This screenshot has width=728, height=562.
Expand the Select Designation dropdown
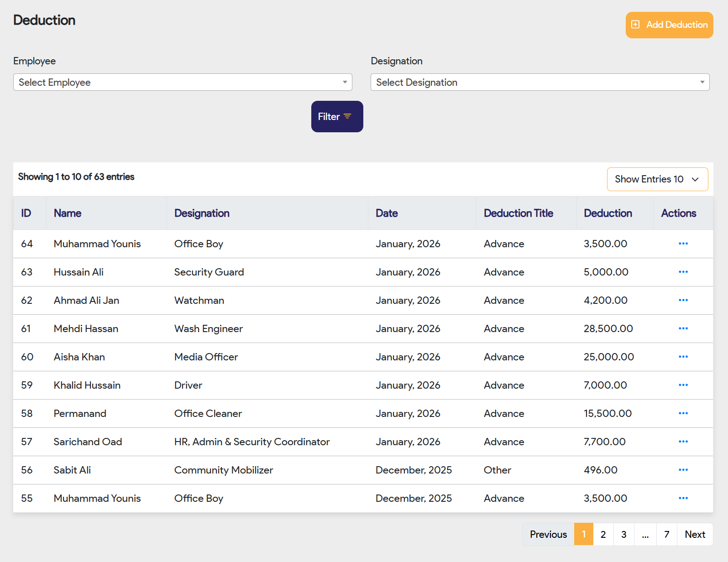(539, 82)
